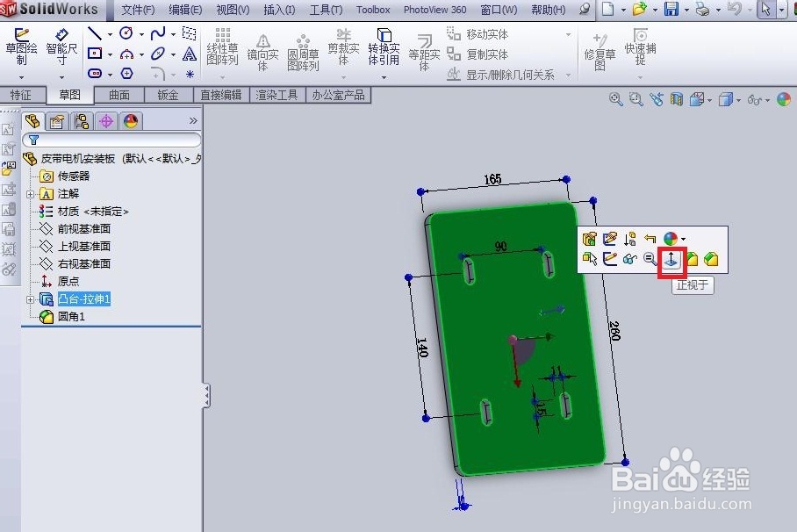Viewport: 797px width, 532px height.
Task: Click Linear Sketch Pattern (线性草图阵列)
Action: tap(223, 47)
